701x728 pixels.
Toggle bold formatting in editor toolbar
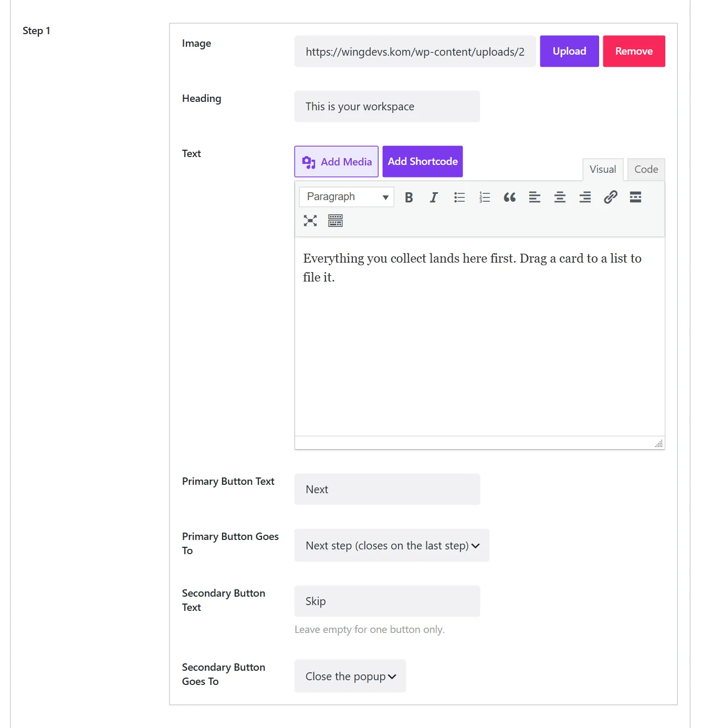click(409, 197)
